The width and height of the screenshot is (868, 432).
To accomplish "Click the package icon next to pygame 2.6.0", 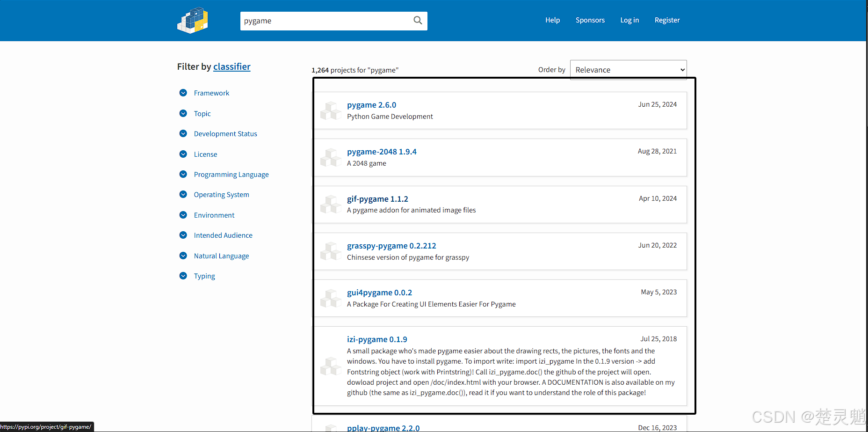I will 331,110.
